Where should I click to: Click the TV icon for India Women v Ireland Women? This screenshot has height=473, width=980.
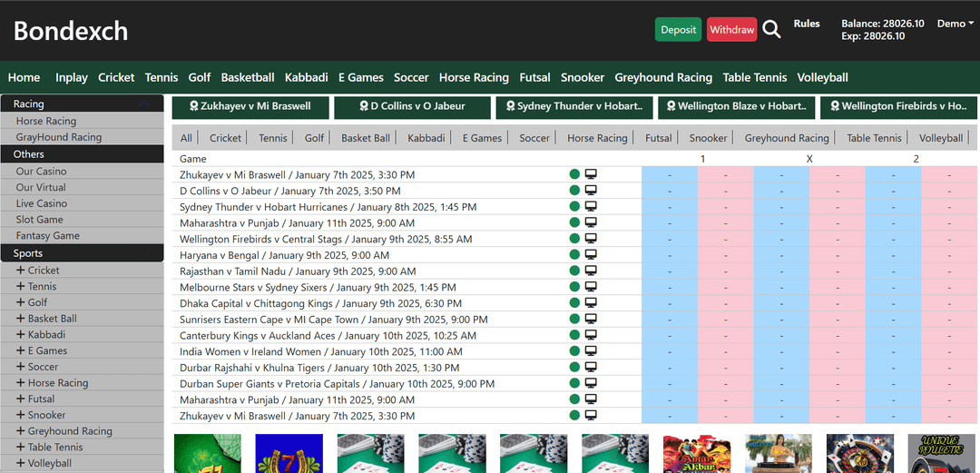(591, 351)
